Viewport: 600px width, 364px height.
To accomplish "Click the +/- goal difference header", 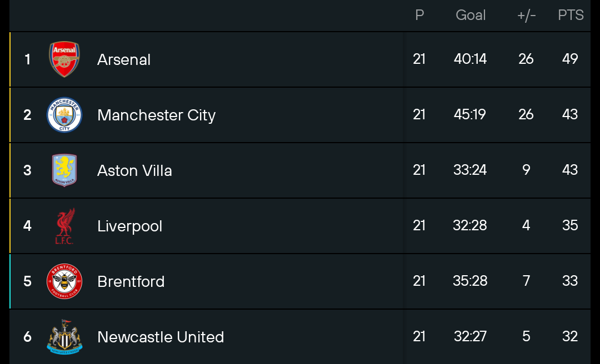I will tap(527, 16).
